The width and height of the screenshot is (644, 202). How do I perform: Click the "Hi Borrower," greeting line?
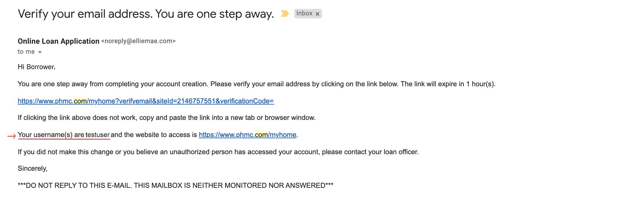(37, 67)
